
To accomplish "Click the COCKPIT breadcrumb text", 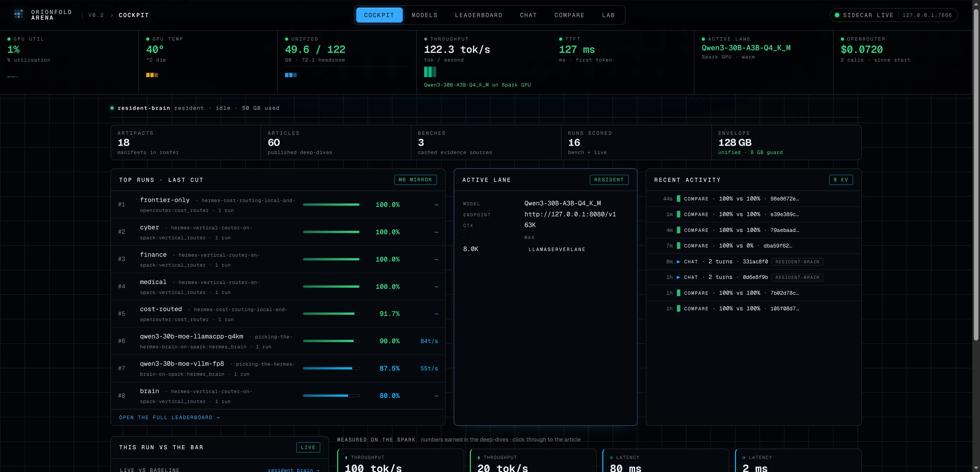I will tap(133, 15).
